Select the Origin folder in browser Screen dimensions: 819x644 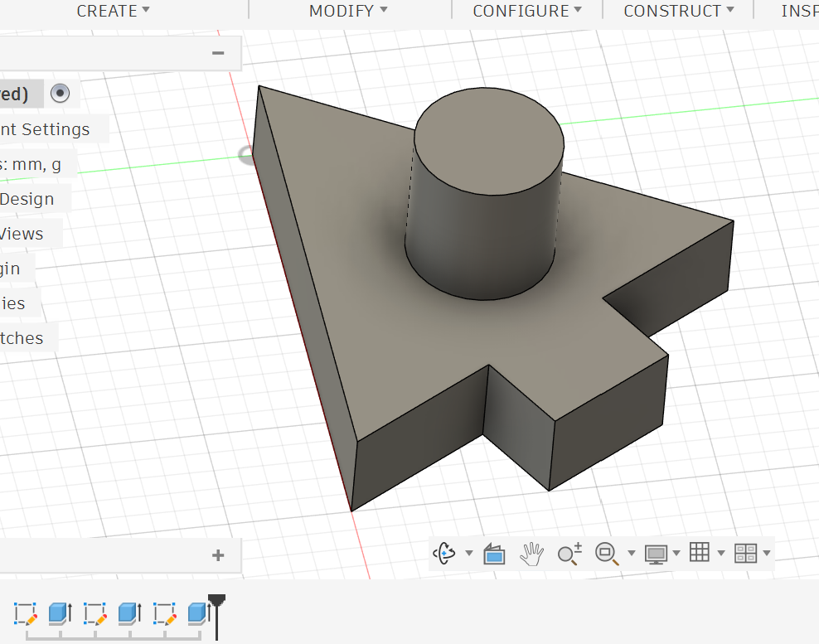[x=10, y=269]
